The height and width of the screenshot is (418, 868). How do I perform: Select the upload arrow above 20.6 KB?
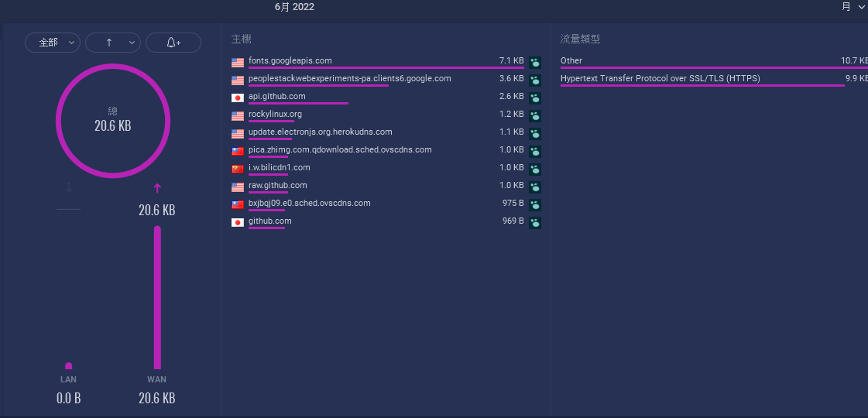(157, 188)
